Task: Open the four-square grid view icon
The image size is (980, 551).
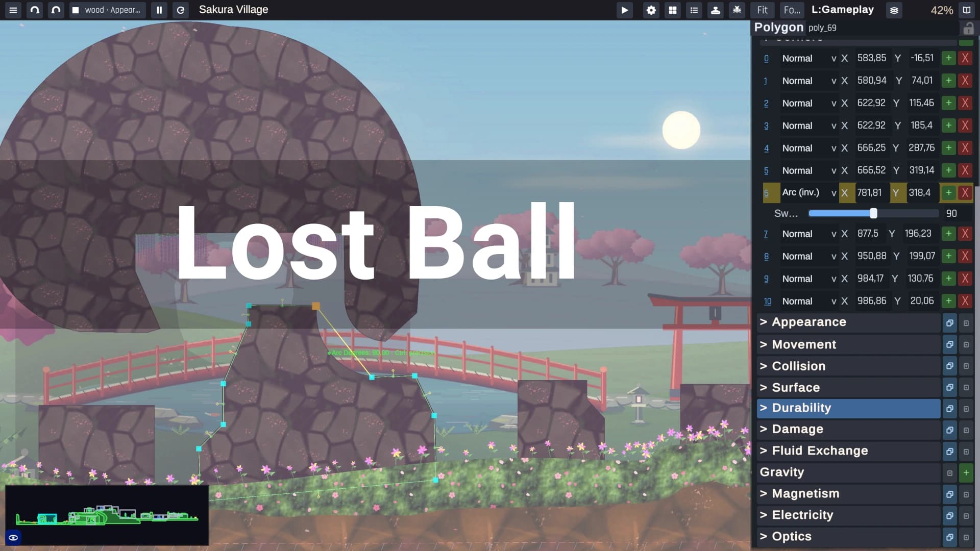Action: pyautogui.click(x=672, y=10)
